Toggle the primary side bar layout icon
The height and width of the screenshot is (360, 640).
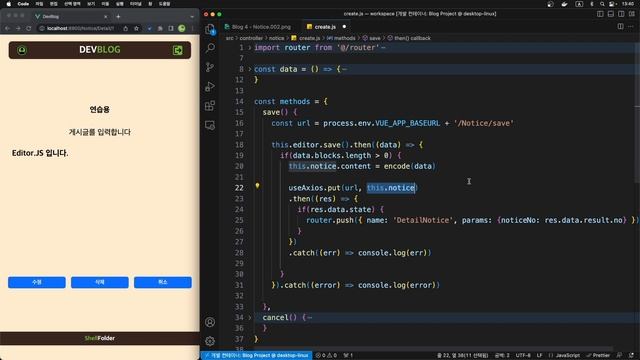600,14
